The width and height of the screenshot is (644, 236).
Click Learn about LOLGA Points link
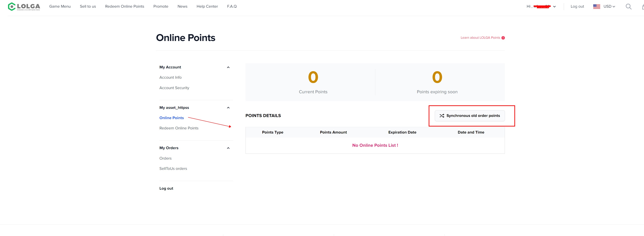point(480,38)
